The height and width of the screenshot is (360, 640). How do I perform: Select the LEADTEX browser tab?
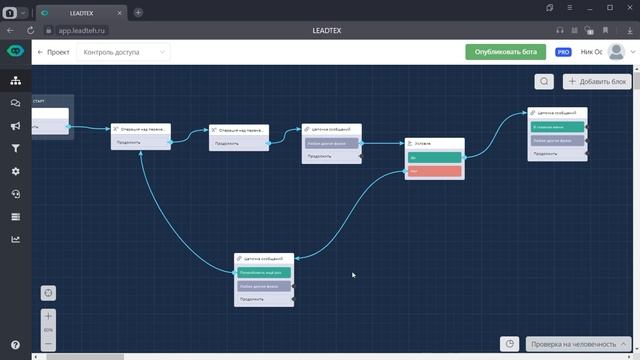click(81, 13)
